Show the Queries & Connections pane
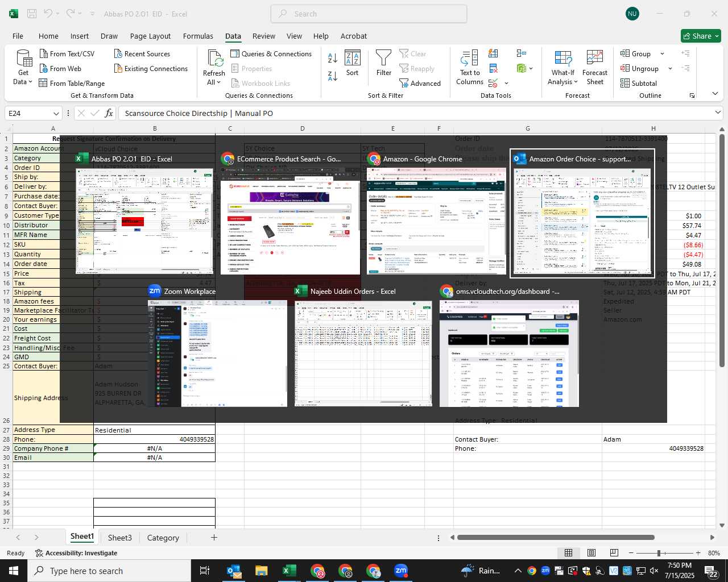The width and height of the screenshot is (728, 582). (x=271, y=53)
